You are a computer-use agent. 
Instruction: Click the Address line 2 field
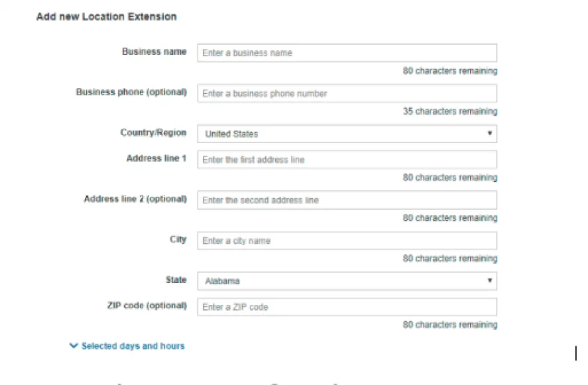click(x=346, y=199)
